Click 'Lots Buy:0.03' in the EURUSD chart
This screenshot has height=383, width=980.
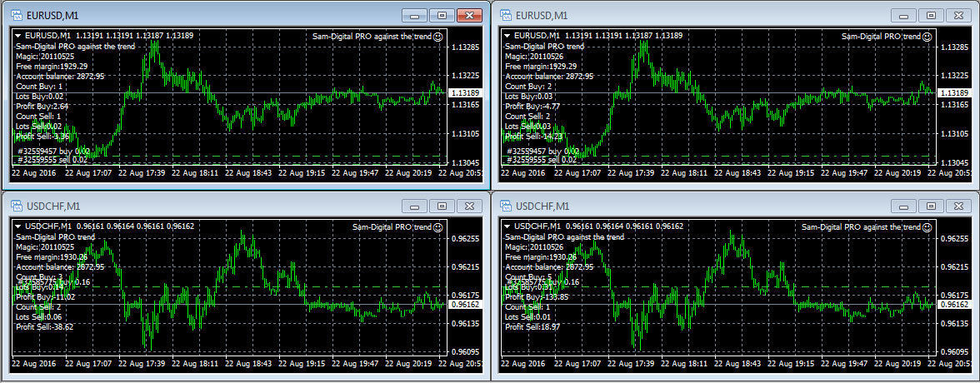click(529, 97)
